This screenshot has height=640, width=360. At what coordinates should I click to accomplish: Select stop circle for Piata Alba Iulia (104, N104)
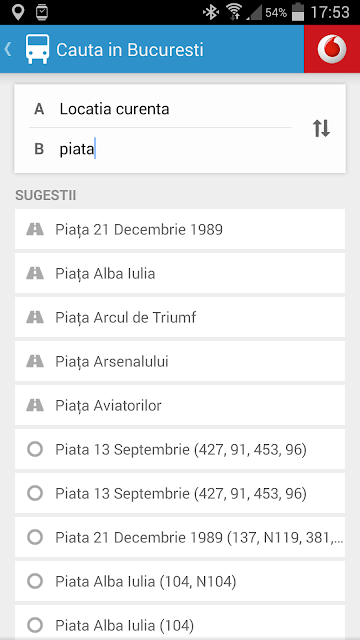(35, 581)
